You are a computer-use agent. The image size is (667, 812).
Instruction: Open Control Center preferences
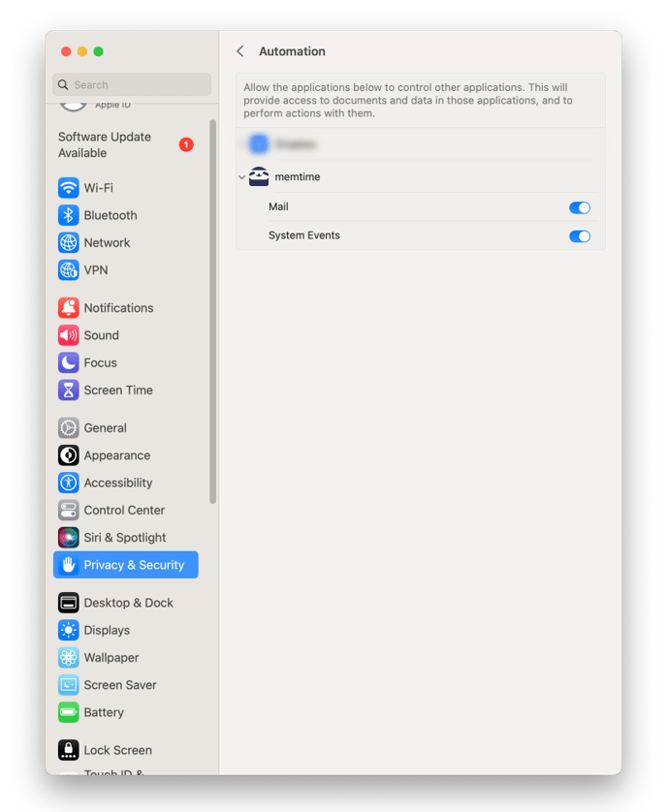click(126, 510)
